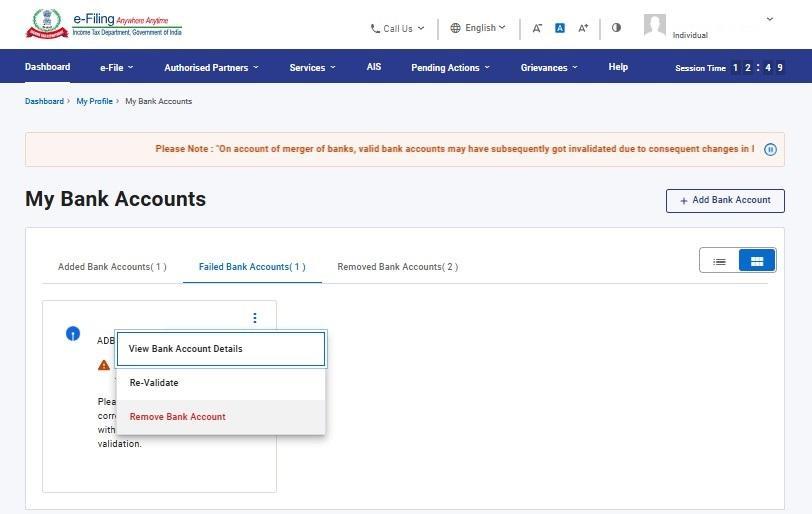
Task: Click the blue info icon on bank card
Action: point(73,333)
